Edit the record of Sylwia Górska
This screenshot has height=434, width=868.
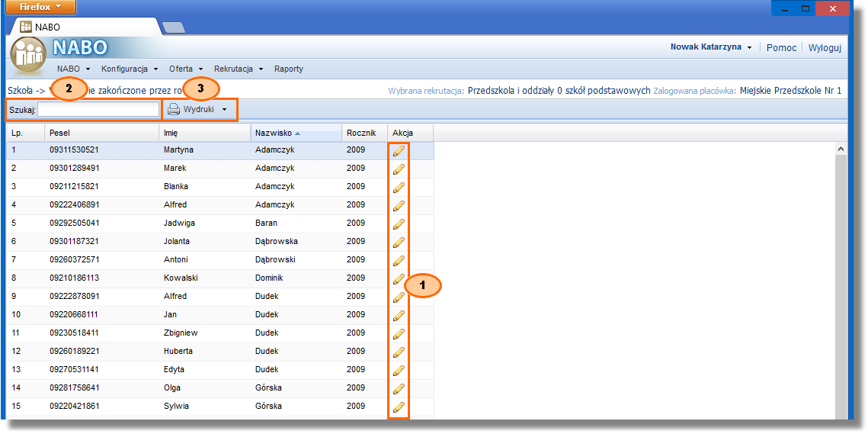pyautogui.click(x=398, y=407)
